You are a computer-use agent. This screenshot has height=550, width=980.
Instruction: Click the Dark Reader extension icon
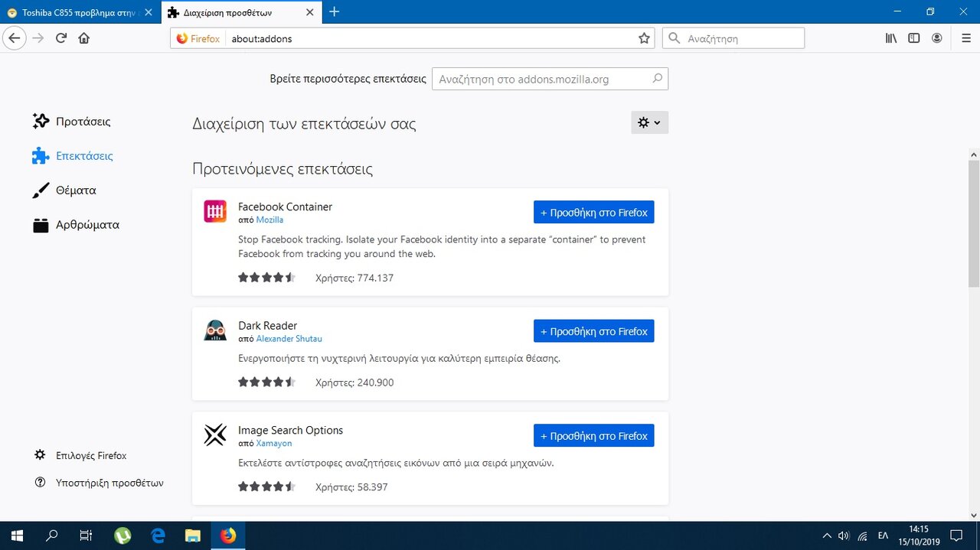(x=215, y=330)
